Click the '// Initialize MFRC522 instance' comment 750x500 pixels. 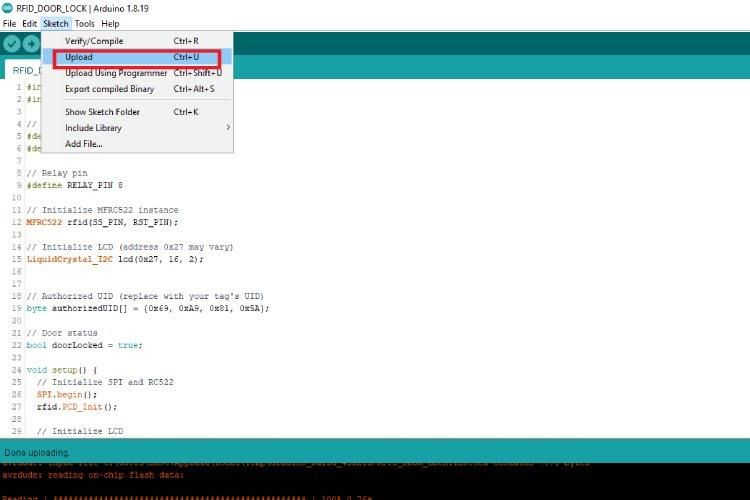(x=102, y=210)
